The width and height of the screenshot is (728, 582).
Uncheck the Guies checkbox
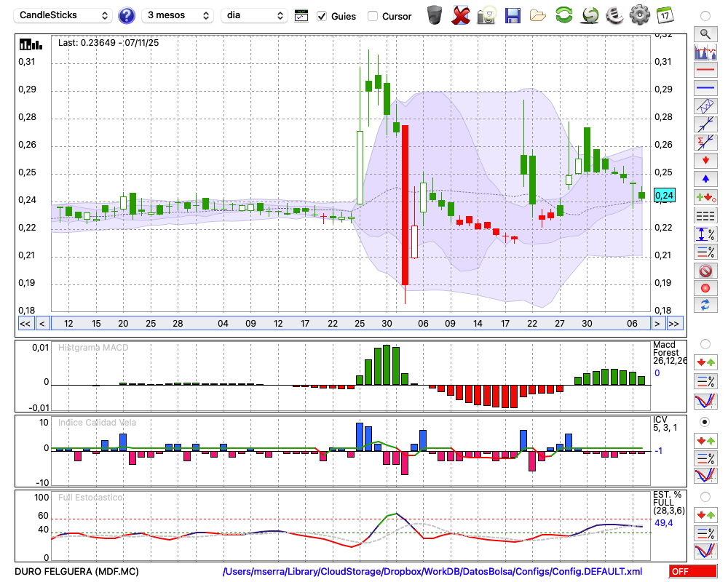point(322,16)
